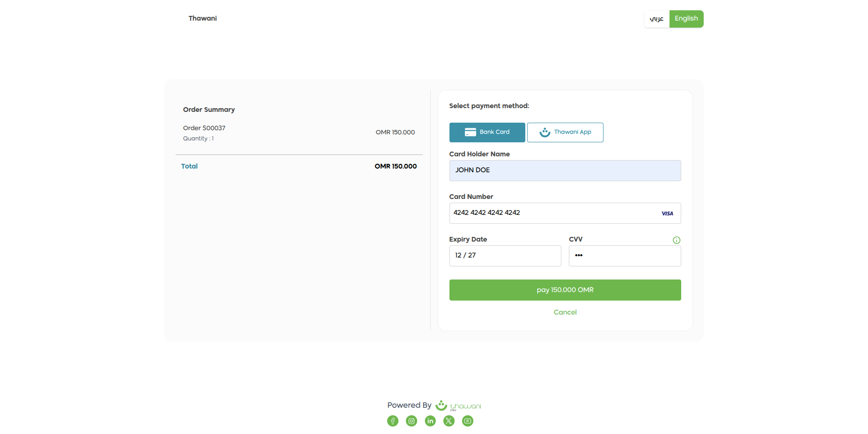
Task: Choose the Thawani App payment tab
Action: tap(565, 132)
